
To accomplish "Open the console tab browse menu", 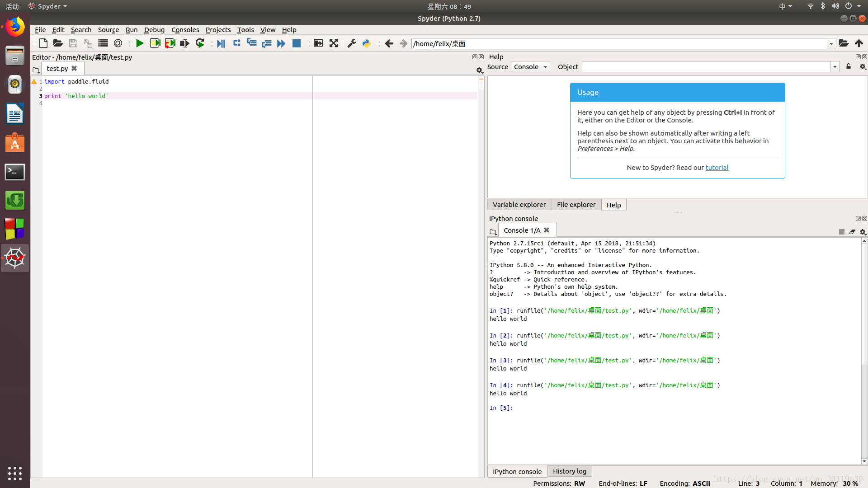I will 493,232.
